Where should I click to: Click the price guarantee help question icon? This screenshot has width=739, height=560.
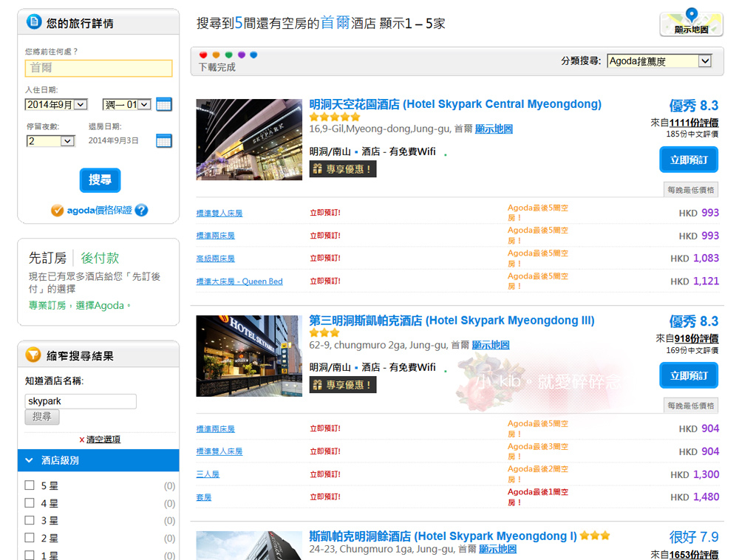click(141, 210)
